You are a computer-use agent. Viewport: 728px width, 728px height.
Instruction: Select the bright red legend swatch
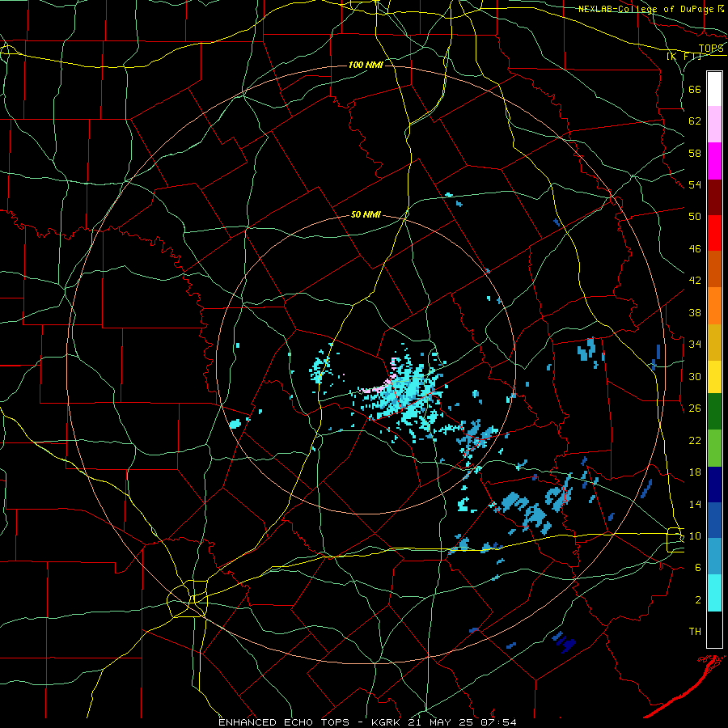coord(714,233)
